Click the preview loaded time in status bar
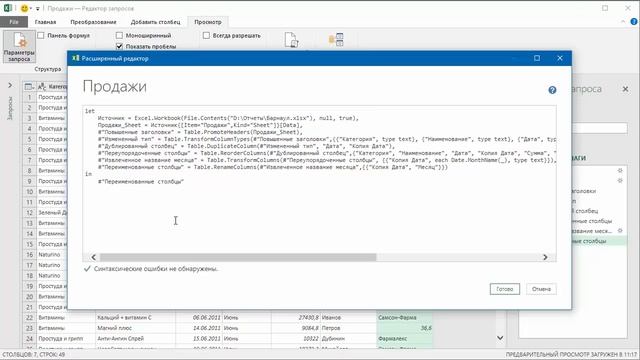The height and width of the screenshot is (360, 640). (571, 355)
